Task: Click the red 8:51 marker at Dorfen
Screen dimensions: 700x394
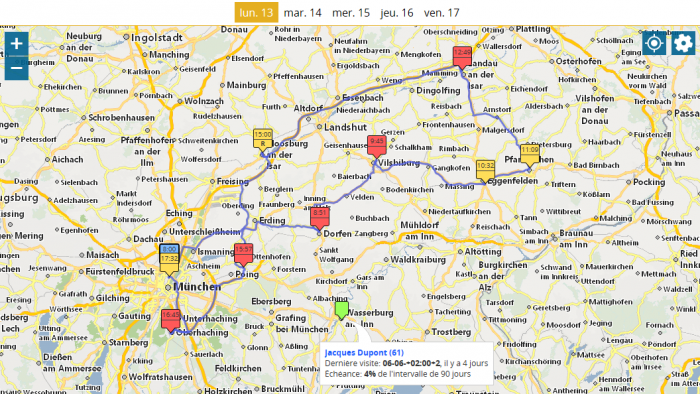Action: (320, 218)
